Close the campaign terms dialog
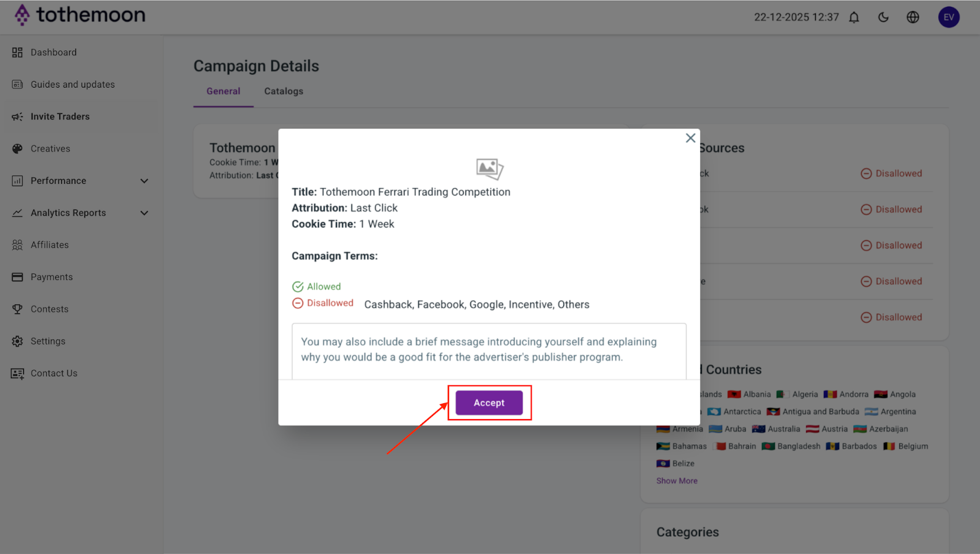Image resolution: width=980 pixels, height=554 pixels. [x=690, y=138]
